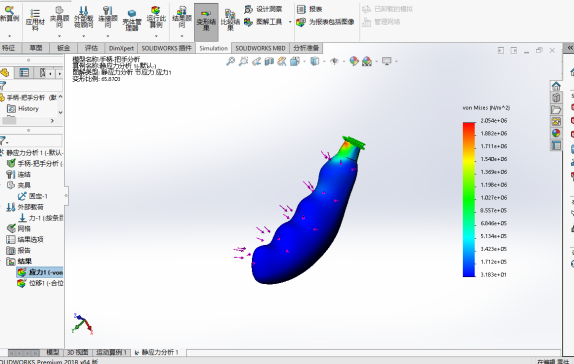Click the View Orientation cube icon
This screenshot has width=574, height=364.
click(x=295, y=61)
